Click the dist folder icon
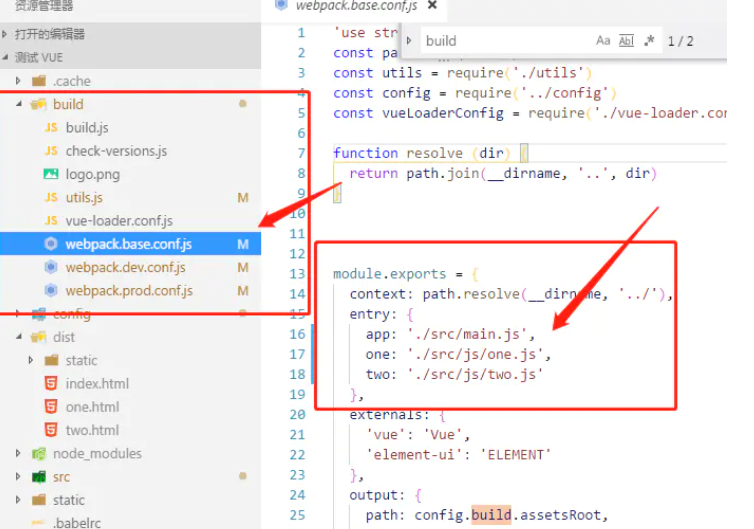The image size is (754, 529). (x=38, y=337)
